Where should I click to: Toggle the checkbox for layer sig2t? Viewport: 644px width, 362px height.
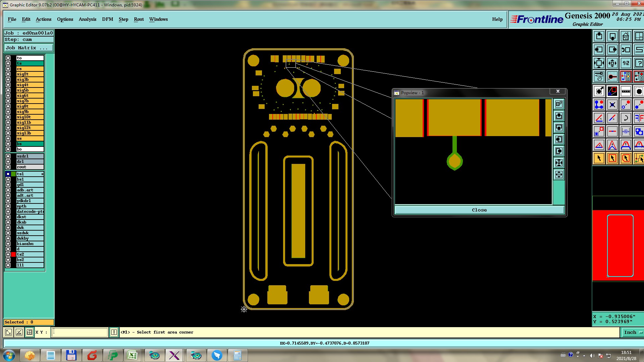(8, 74)
